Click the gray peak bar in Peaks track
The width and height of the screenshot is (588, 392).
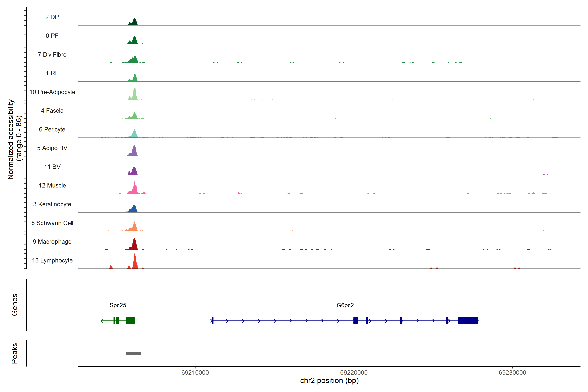[x=133, y=353]
